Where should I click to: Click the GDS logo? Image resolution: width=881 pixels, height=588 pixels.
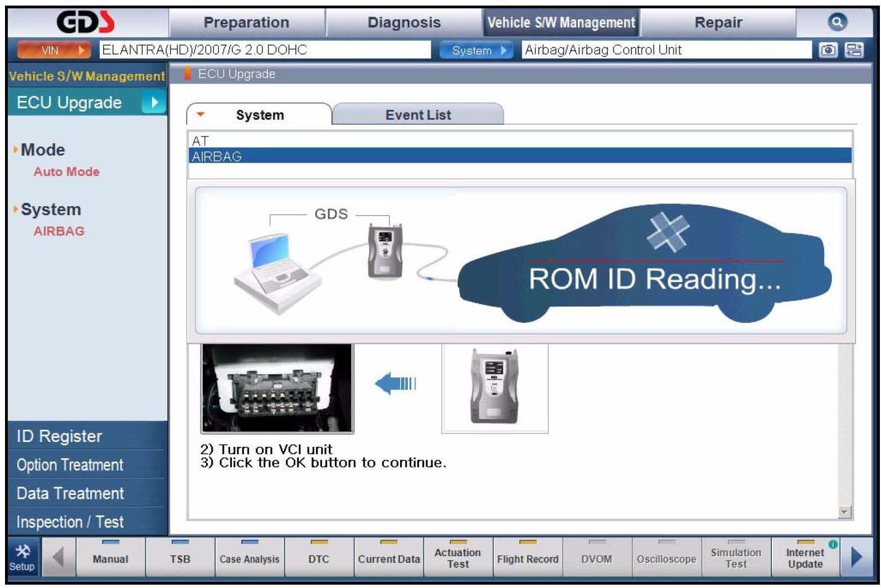[x=85, y=22]
